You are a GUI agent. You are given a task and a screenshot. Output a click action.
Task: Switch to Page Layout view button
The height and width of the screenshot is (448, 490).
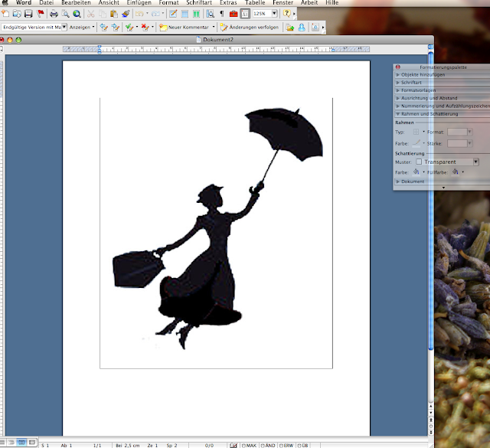click(x=21, y=443)
